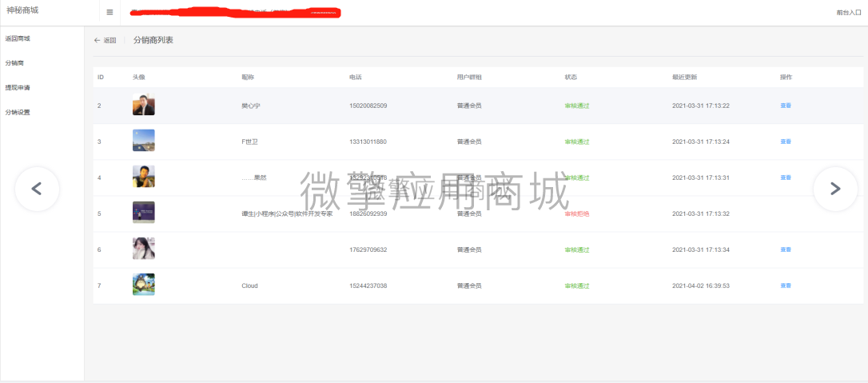Screen dimensions: 868x383
Task: Click 审核通过 status for Cloud
Action: pos(577,285)
